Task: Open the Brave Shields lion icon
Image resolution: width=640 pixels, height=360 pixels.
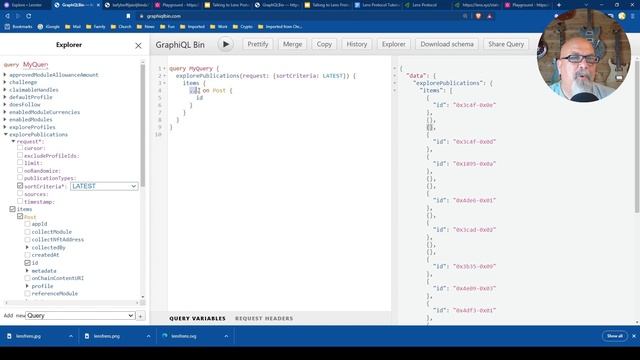Action: [478, 16]
